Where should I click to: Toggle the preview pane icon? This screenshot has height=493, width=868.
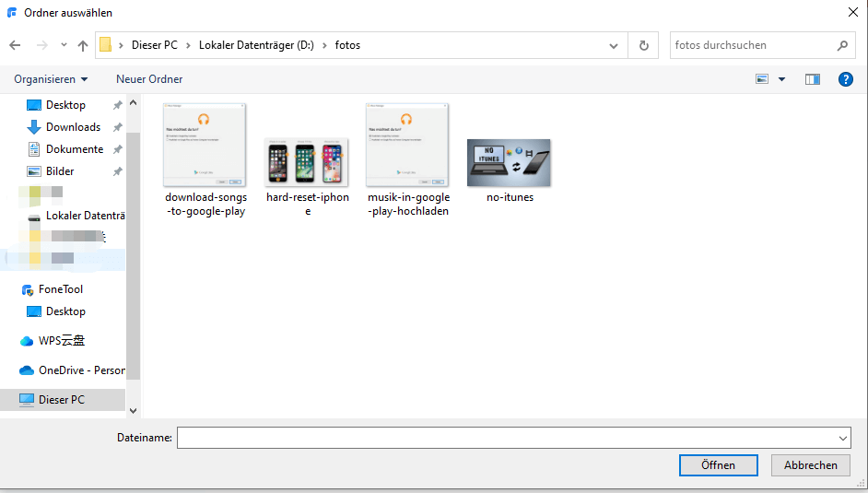pos(812,79)
